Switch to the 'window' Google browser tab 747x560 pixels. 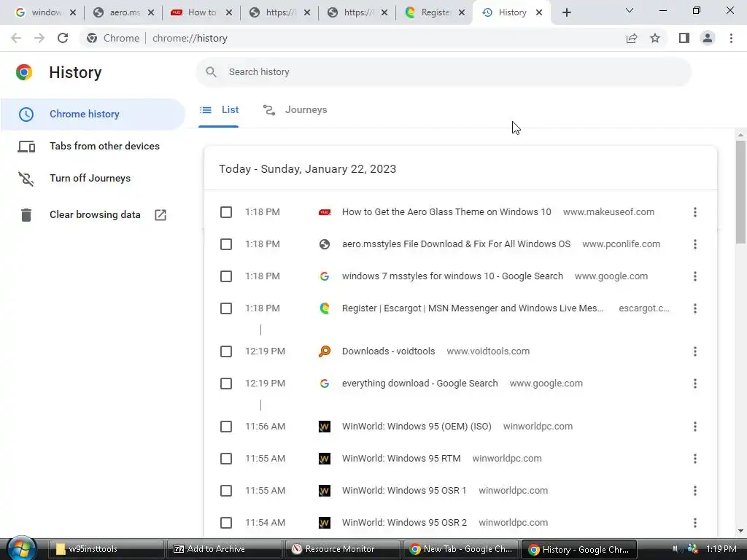(44, 12)
